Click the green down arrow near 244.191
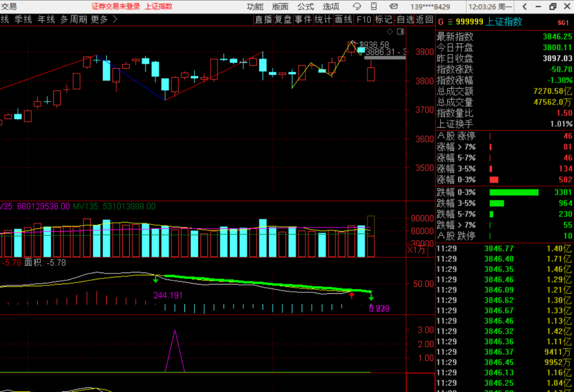This screenshot has width=574, height=392. 156,279
